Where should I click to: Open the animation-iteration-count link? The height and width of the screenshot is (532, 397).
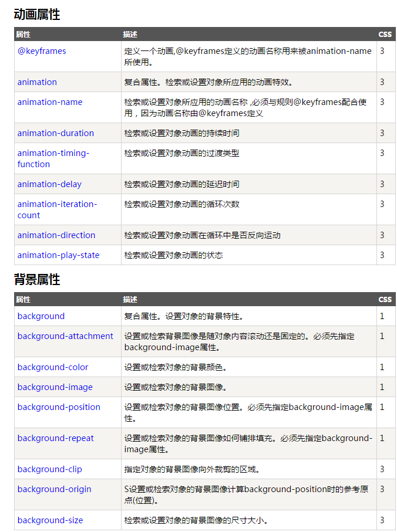click(x=57, y=209)
